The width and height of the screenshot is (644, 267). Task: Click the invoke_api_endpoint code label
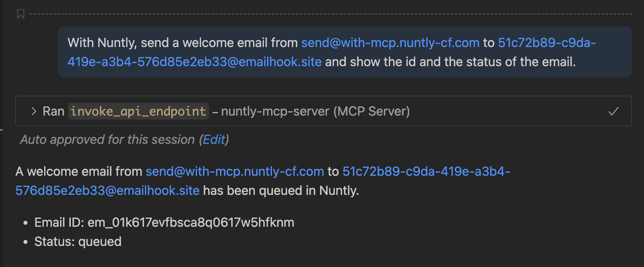point(138,111)
